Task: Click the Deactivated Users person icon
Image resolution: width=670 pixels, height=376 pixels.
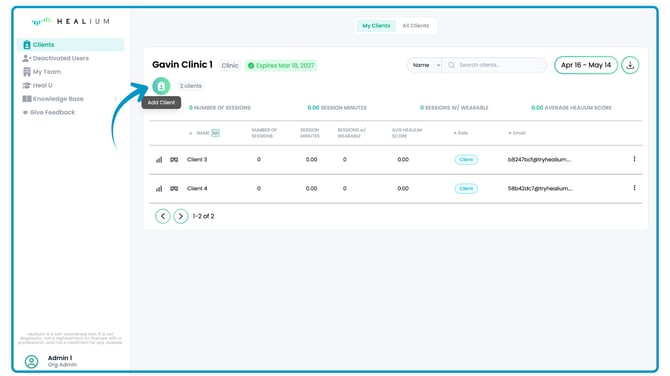Action: click(x=26, y=58)
